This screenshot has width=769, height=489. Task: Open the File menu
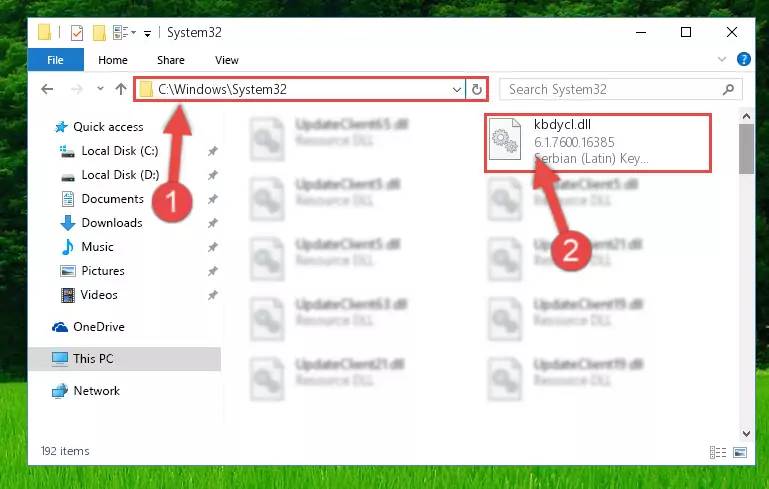pos(55,60)
